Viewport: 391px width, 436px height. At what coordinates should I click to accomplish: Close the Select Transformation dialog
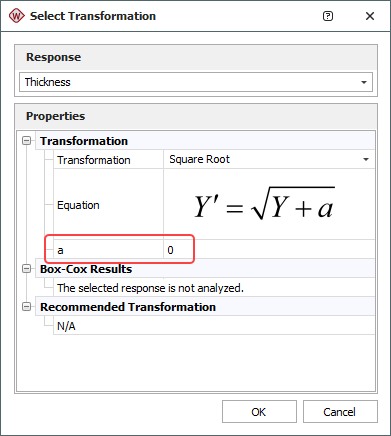(370, 16)
